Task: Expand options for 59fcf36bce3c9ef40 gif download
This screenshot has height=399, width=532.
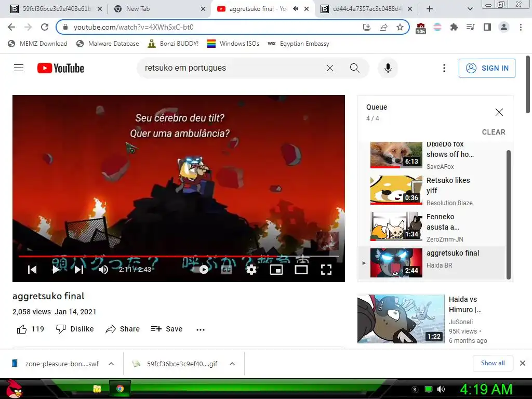Action: tap(232, 364)
